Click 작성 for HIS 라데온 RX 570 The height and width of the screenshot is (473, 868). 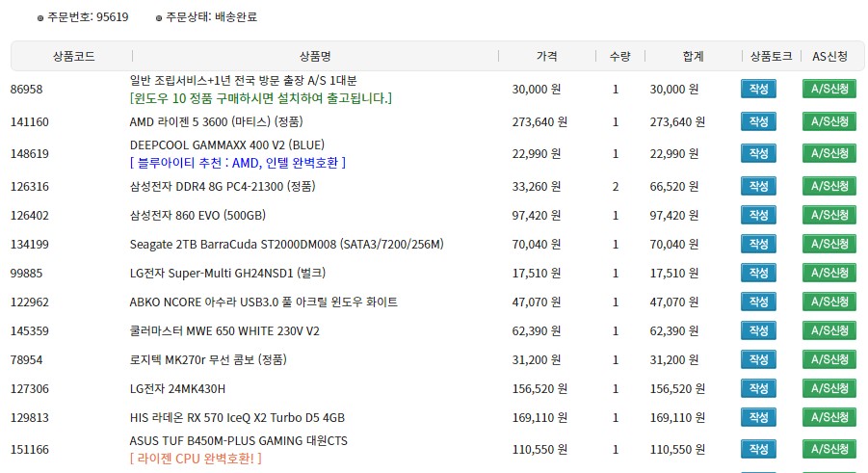point(758,417)
